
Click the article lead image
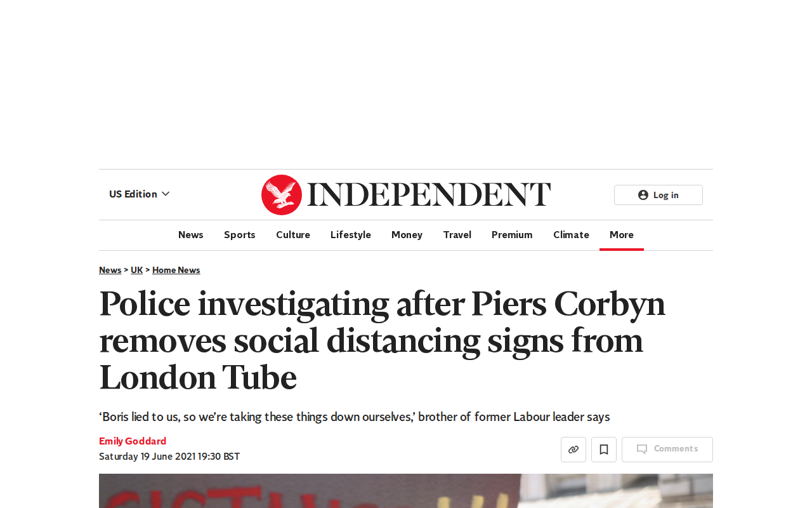[x=406, y=491]
